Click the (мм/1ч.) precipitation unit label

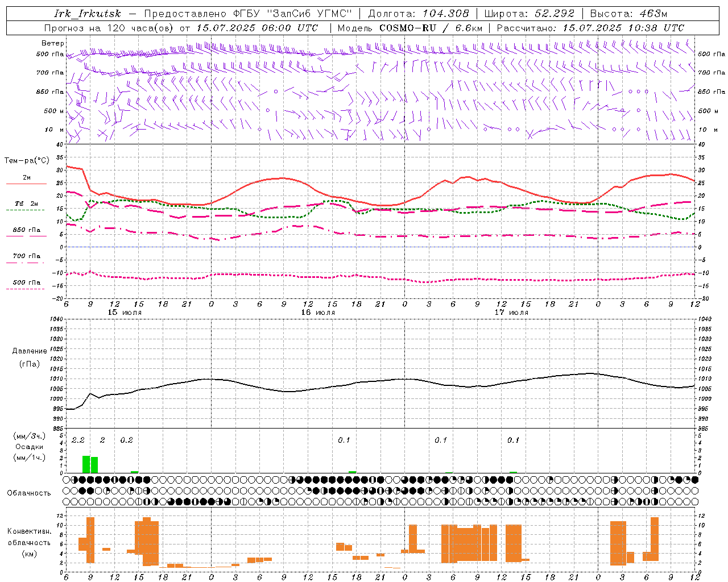(30, 458)
